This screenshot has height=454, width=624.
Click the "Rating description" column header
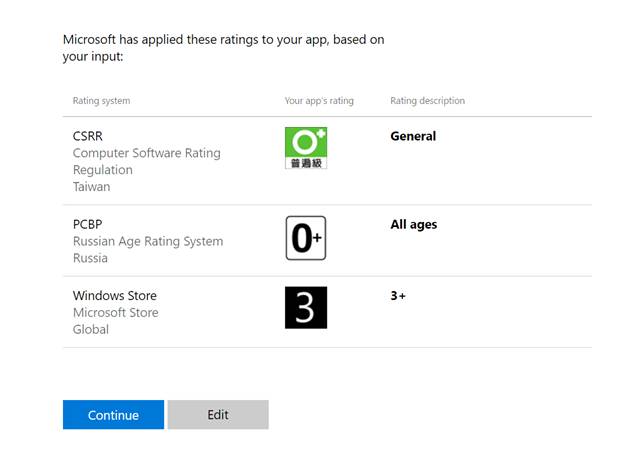tap(427, 101)
